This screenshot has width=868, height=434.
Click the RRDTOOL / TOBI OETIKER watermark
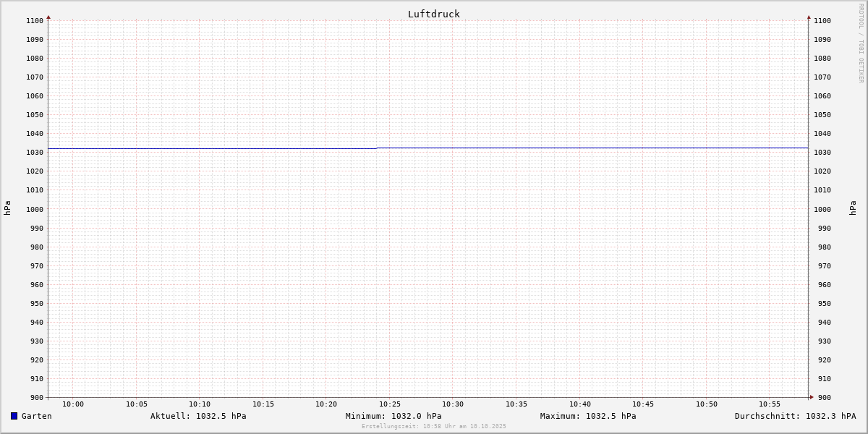coord(861,43)
